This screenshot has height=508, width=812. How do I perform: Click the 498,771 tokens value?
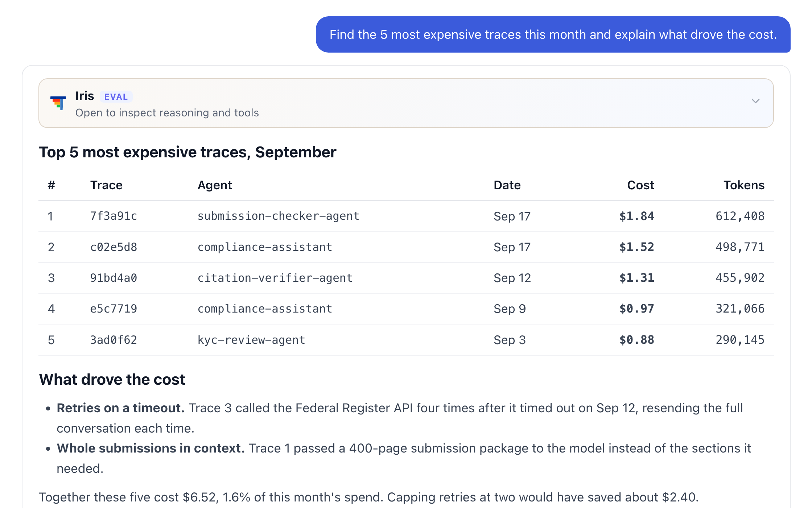[740, 247]
